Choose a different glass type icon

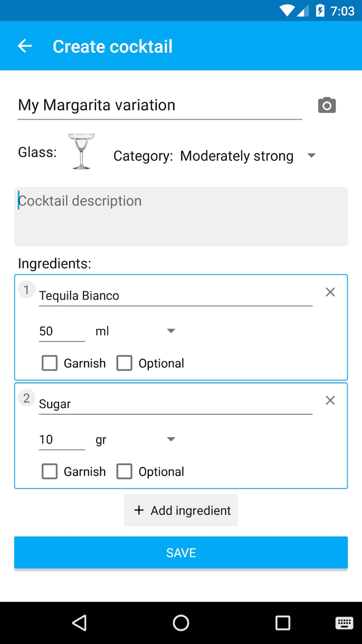pyautogui.click(x=81, y=152)
